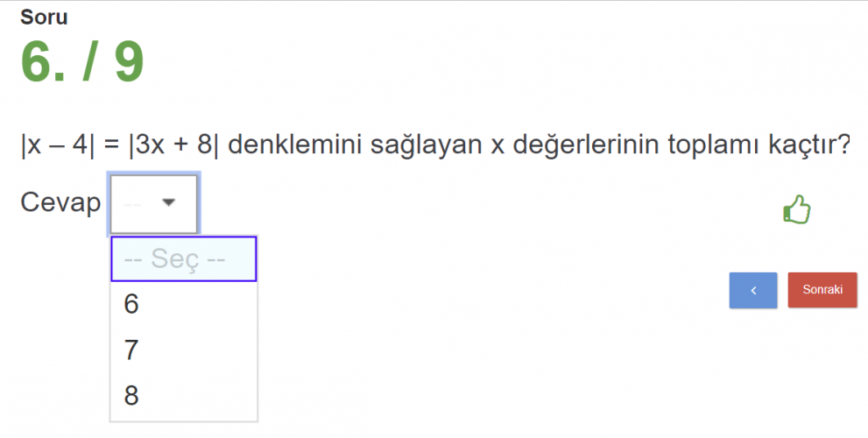Click the green thumbs-up like icon
The image size is (868, 438).
pyautogui.click(x=796, y=210)
